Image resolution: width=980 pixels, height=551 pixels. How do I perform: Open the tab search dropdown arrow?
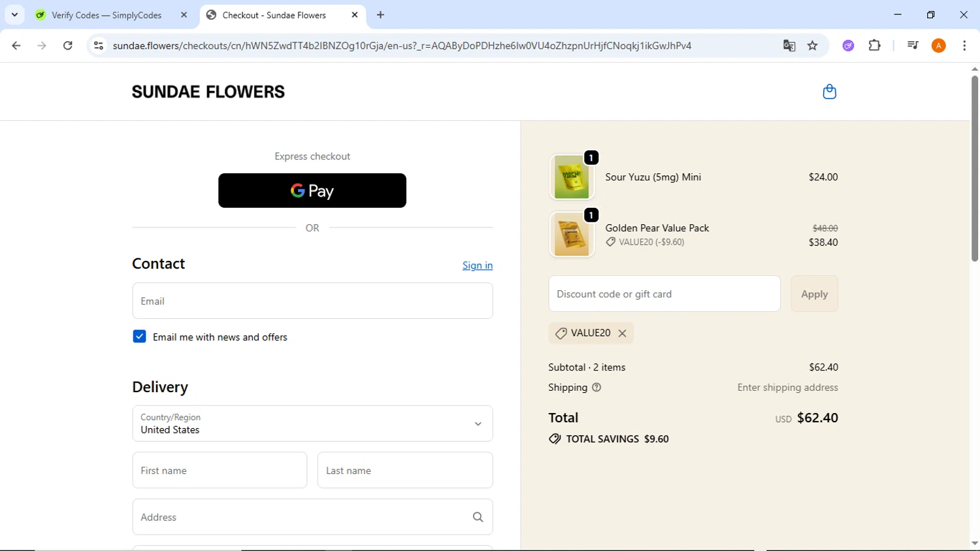pos(14,14)
